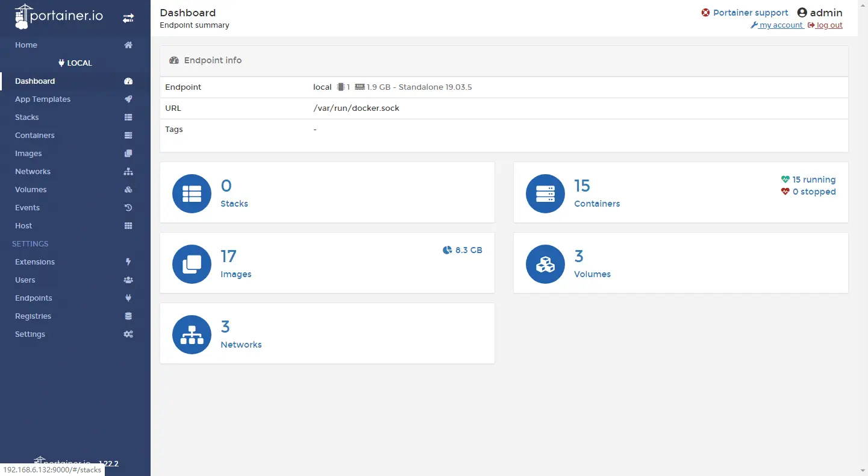Click the Host grid icon

click(128, 226)
